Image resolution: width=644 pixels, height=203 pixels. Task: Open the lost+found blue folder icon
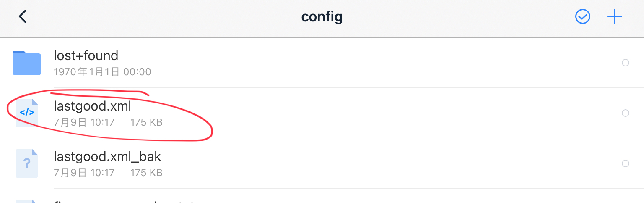point(27,63)
